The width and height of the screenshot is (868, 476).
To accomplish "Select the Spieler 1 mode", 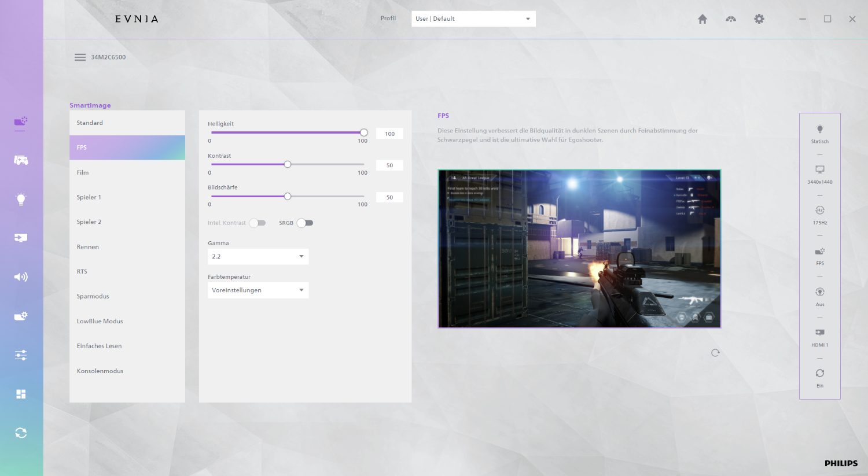I will [x=127, y=197].
